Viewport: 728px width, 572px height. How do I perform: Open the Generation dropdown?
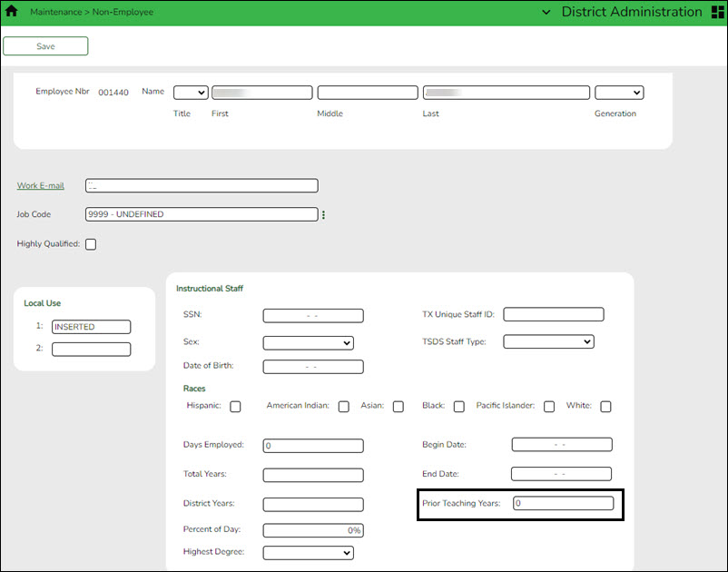[x=619, y=93]
